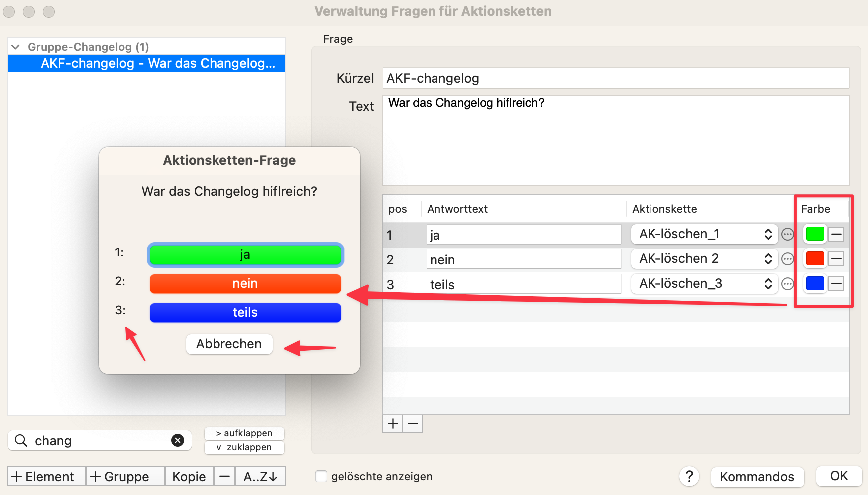Click the 'Farbe' column header

816,209
